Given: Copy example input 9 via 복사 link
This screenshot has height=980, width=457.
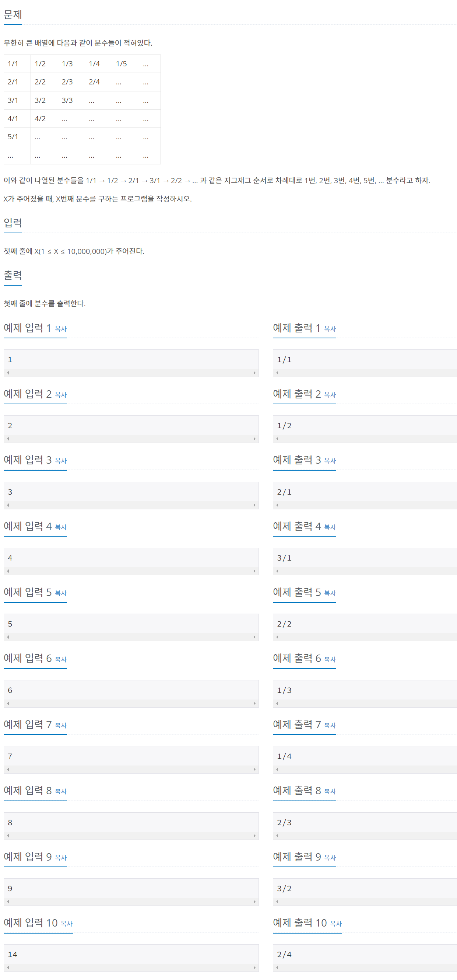Looking at the screenshot, I should click(61, 858).
